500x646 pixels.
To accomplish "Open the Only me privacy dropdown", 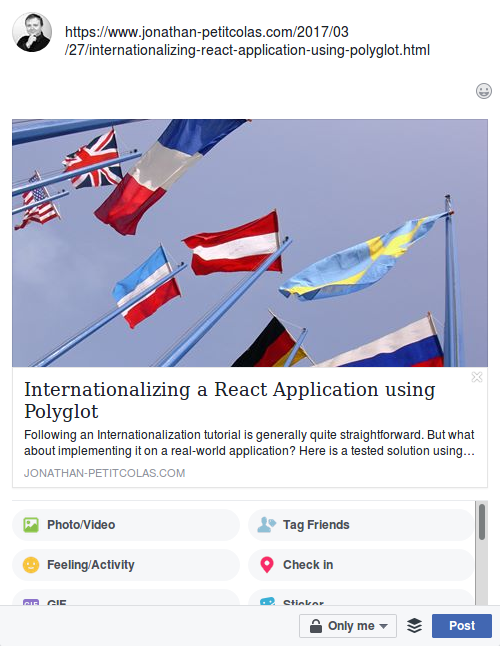I will click(x=348, y=626).
